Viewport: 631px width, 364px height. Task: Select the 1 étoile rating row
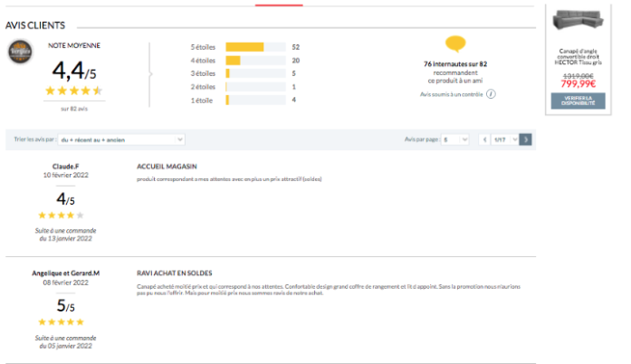coord(244,100)
